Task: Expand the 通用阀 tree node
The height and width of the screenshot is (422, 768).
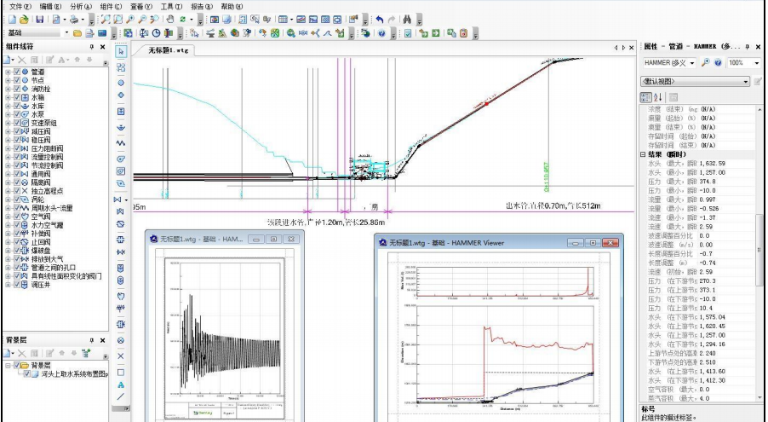Action: tap(8, 174)
